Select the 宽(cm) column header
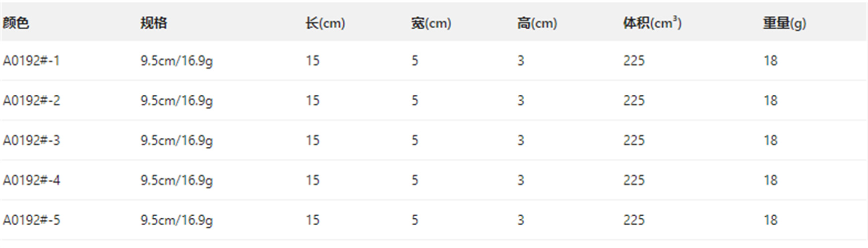 (x=431, y=23)
